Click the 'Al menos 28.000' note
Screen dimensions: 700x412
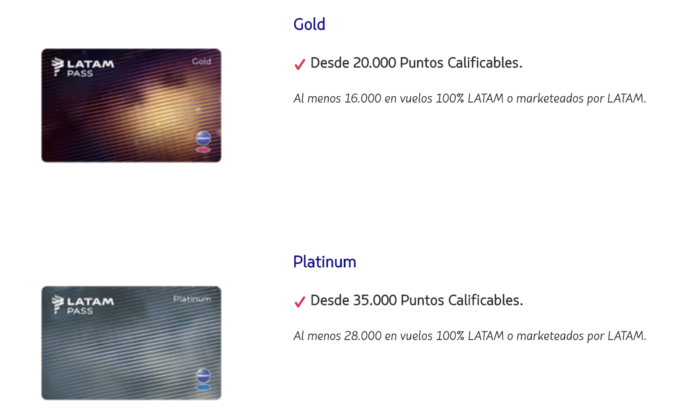tap(470, 336)
